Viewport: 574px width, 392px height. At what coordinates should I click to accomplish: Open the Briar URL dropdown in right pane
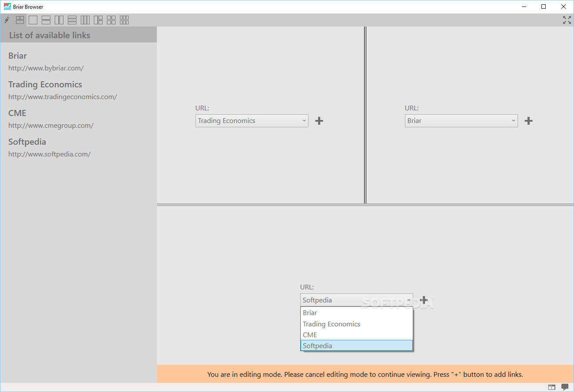click(461, 121)
